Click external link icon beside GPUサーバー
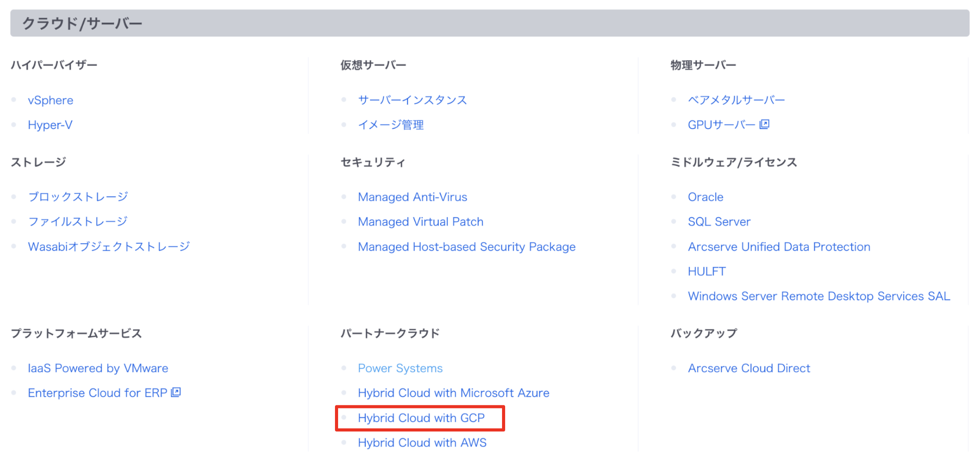The height and width of the screenshot is (464, 980). click(764, 124)
